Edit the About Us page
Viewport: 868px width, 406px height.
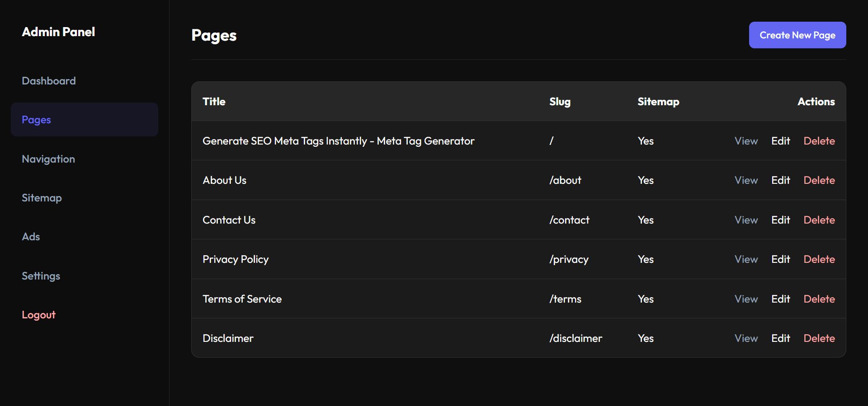(x=780, y=180)
